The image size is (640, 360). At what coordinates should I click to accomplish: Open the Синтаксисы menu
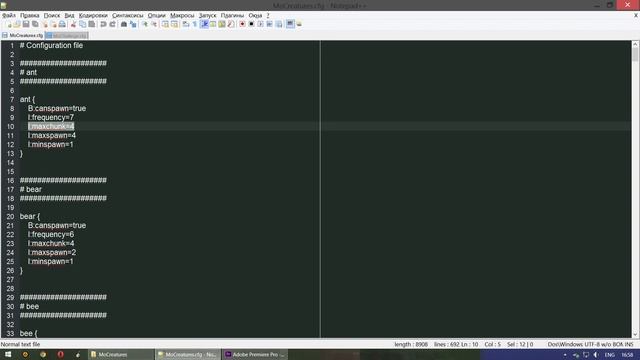tap(127, 15)
